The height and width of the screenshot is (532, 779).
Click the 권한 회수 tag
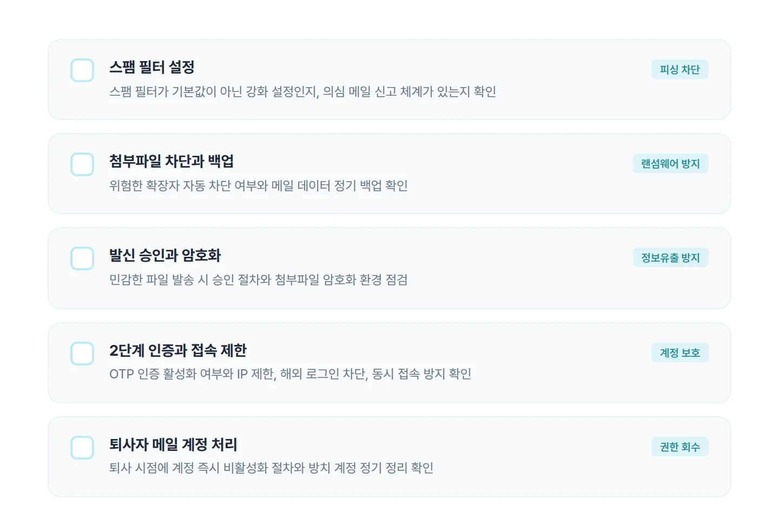click(680, 447)
